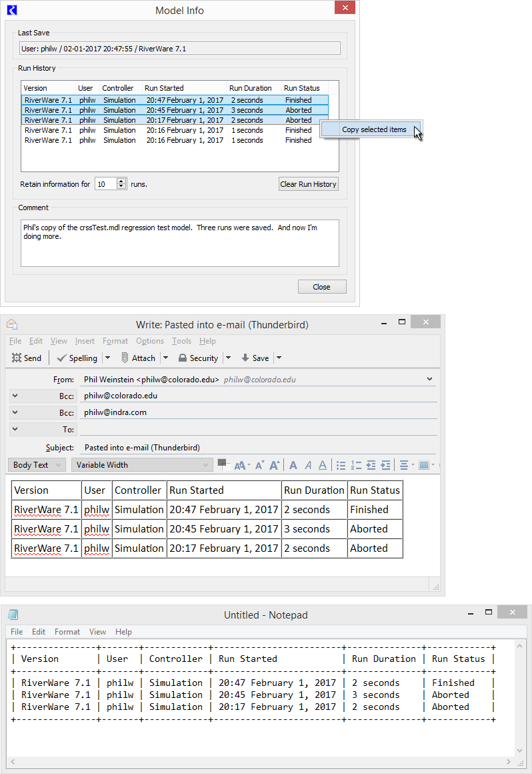Viewport: 532px width, 774px height.
Task: Sort run history by Run Status column
Action: point(305,88)
